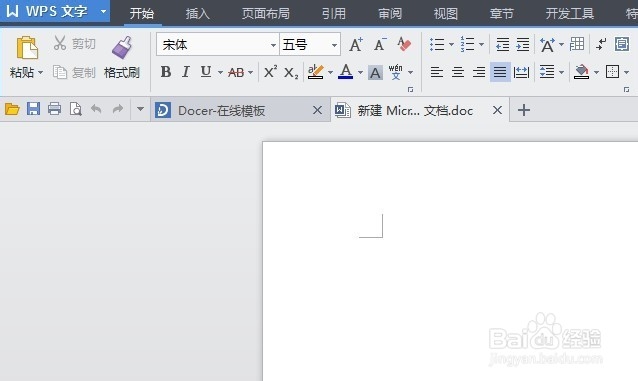Click the Paste clipboard icon
The image size is (638, 381).
point(27,48)
